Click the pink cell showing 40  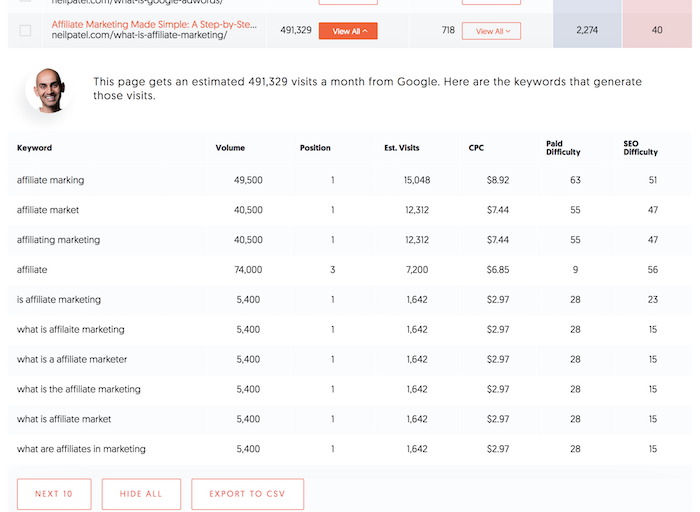pos(657,30)
